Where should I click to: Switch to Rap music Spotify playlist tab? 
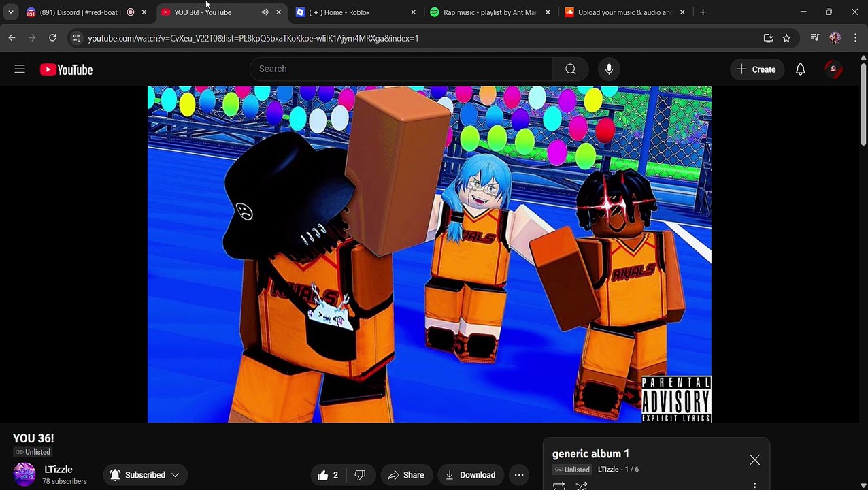point(490,12)
